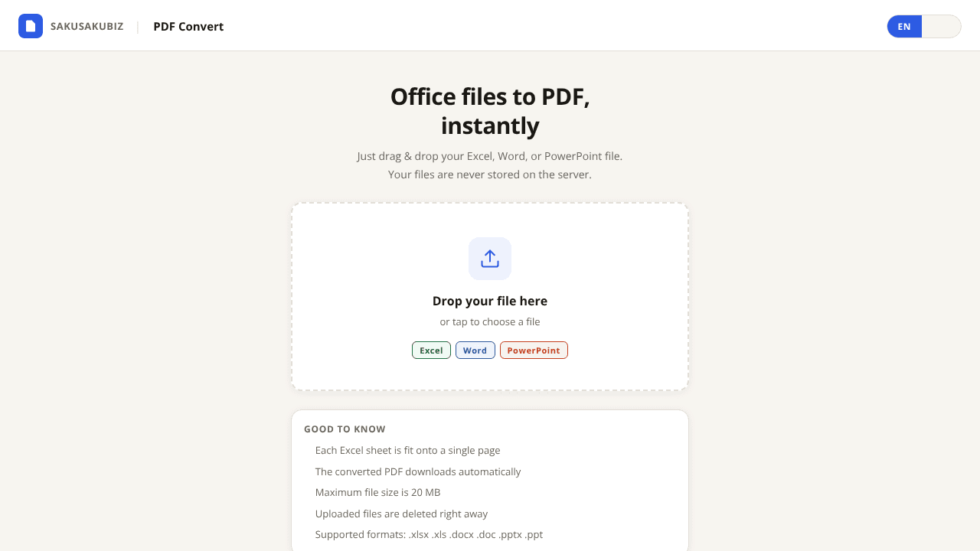The width and height of the screenshot is (980, 551).
Task: Click the SAKUSAKUBIZ brand name
Action: click(x=87, y=26)
